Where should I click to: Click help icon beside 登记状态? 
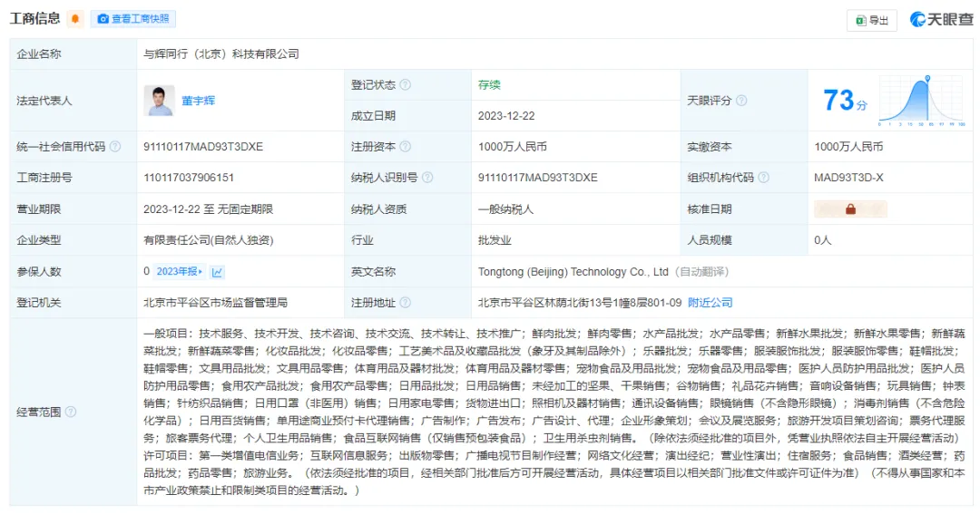click(x=405, y=85)
